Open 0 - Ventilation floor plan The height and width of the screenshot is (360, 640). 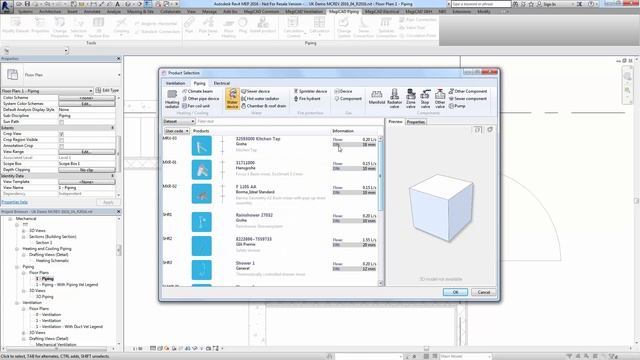click(x=48, y=315)
